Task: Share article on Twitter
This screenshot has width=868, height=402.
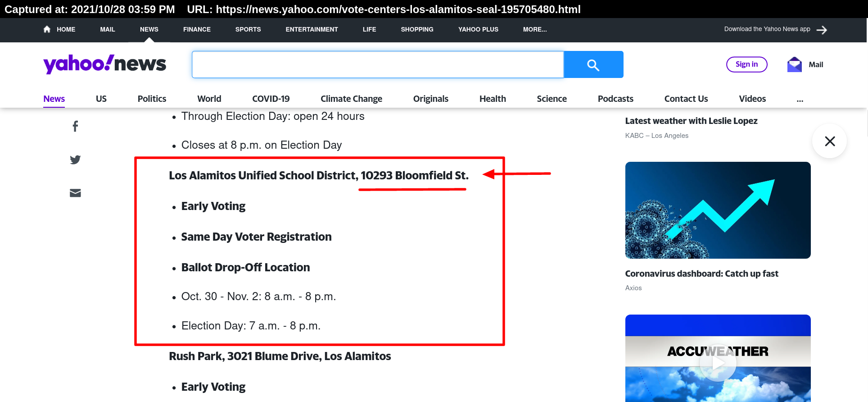Action: (x=75, y=160)
